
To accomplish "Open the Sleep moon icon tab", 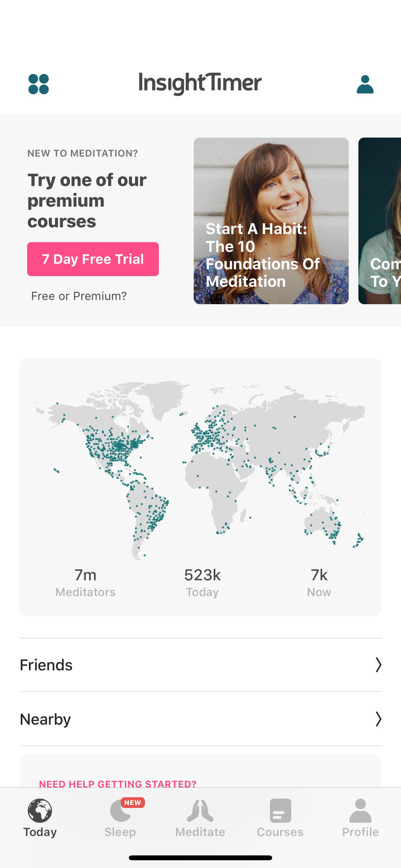I will point(120,811).
